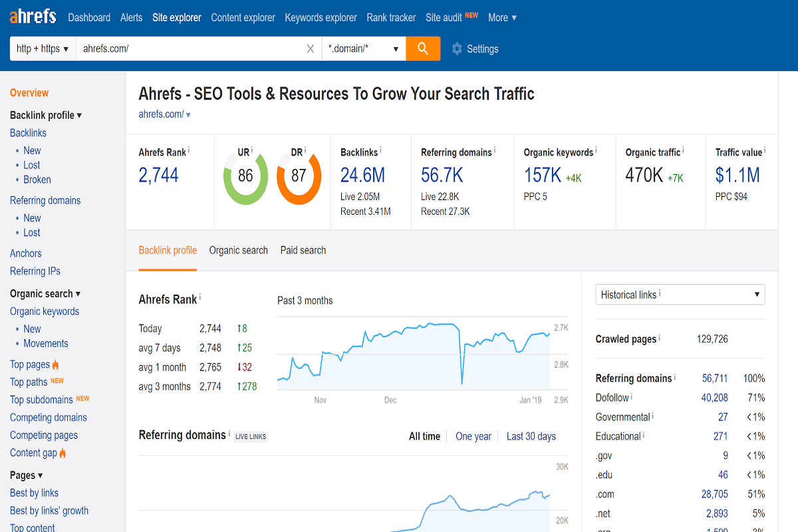The width and height of the screenshot is (798, 532).
Task: Switch to the Paid search tab
Action: coord(303,251)
